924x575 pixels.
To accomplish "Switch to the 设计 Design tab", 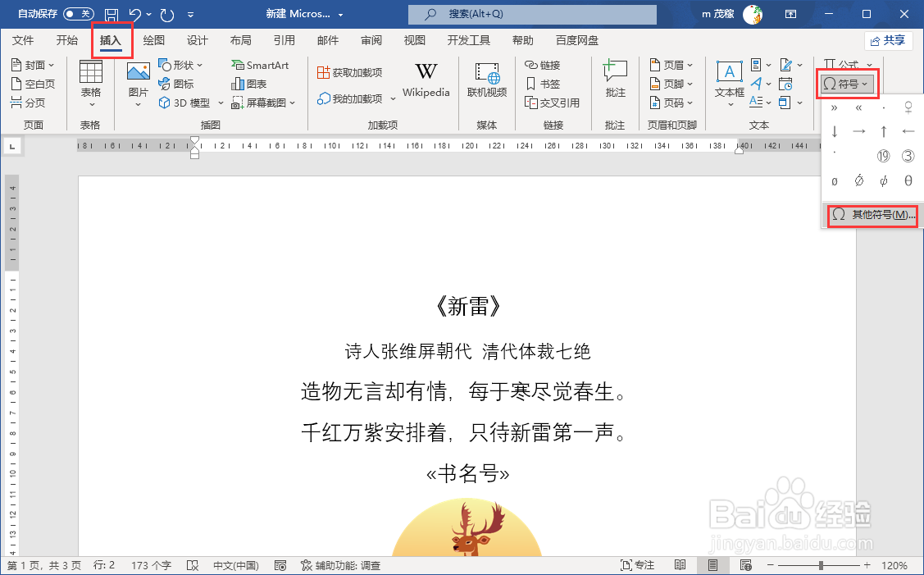I will pyautogui.click(x=197, y=40).
